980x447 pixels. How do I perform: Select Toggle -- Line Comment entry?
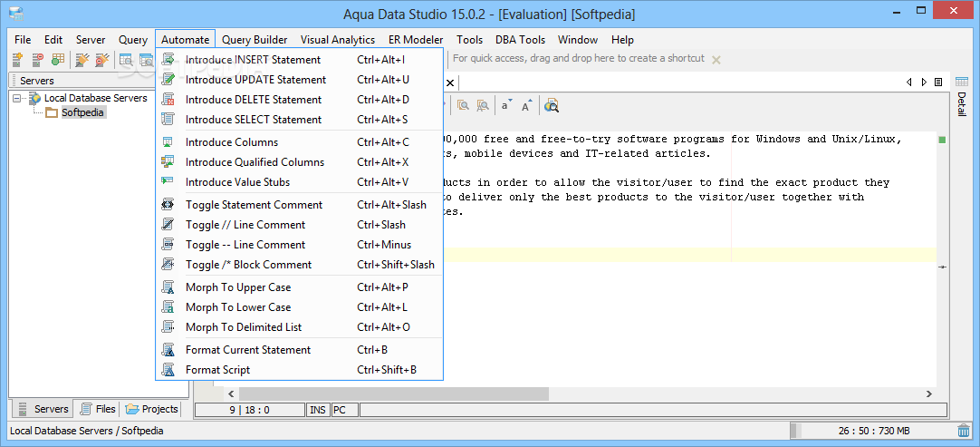click(x=300, y=244)
